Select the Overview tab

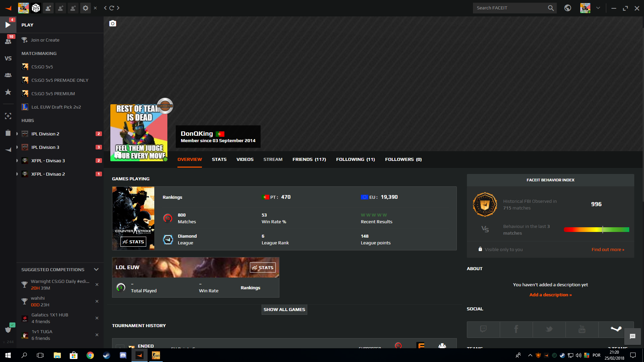(x=190, y=160)
